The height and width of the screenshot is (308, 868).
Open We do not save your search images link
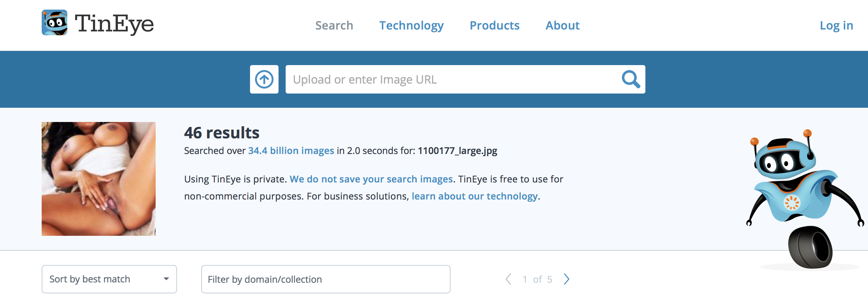coord(371,179)
